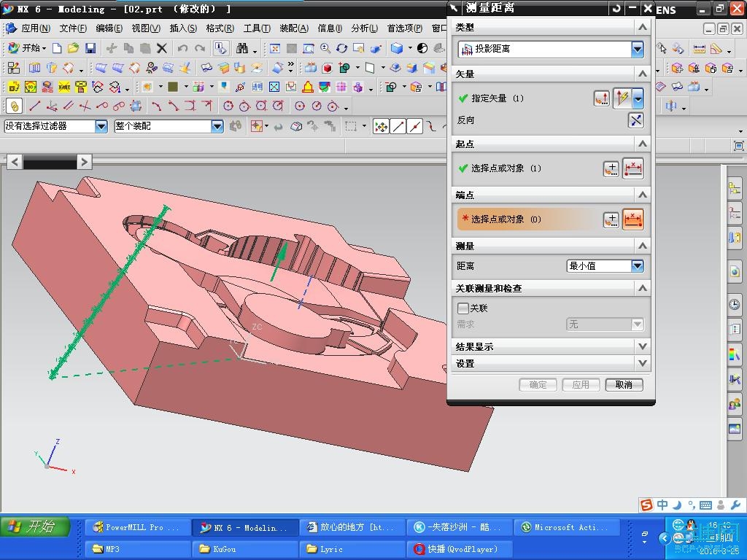Click the 确定 OK button

pos(538,385)
